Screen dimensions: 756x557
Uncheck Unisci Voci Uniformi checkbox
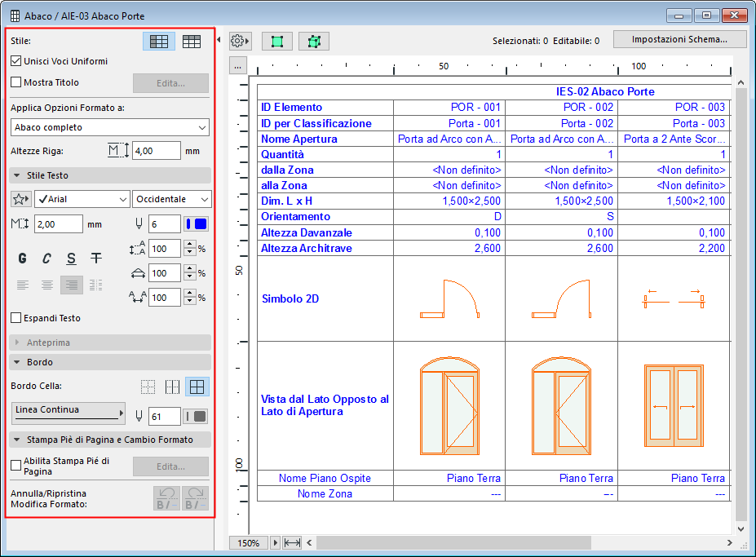16,61
